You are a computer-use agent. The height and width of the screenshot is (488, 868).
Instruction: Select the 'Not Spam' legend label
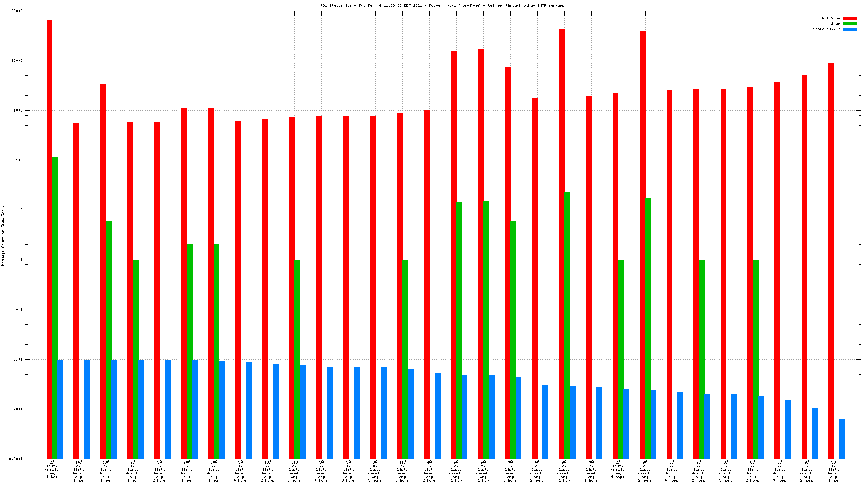(x=831, y=18)
